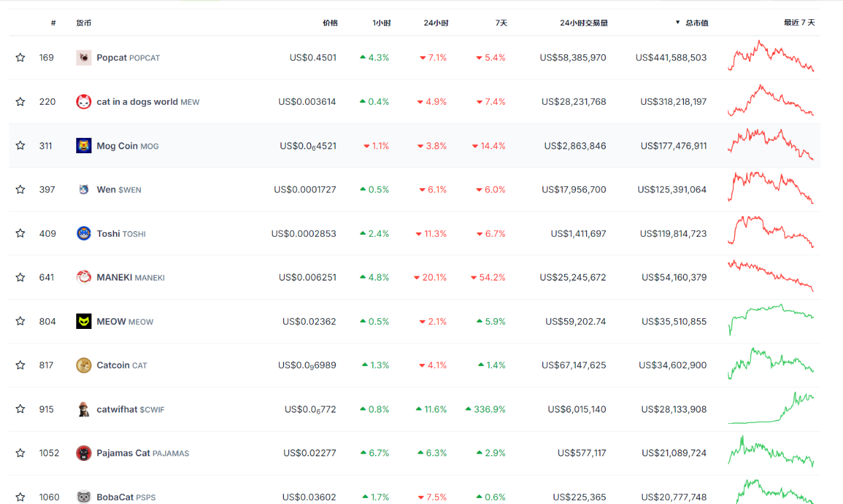Click the Popcat coin logo icon
843x504 pixels.
coord(84,58)
